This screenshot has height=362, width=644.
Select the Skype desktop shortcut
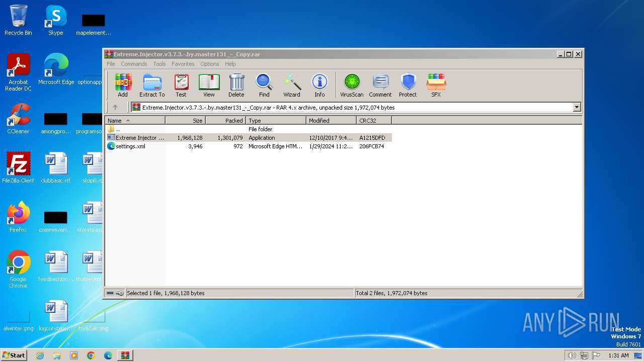[56, 21]
